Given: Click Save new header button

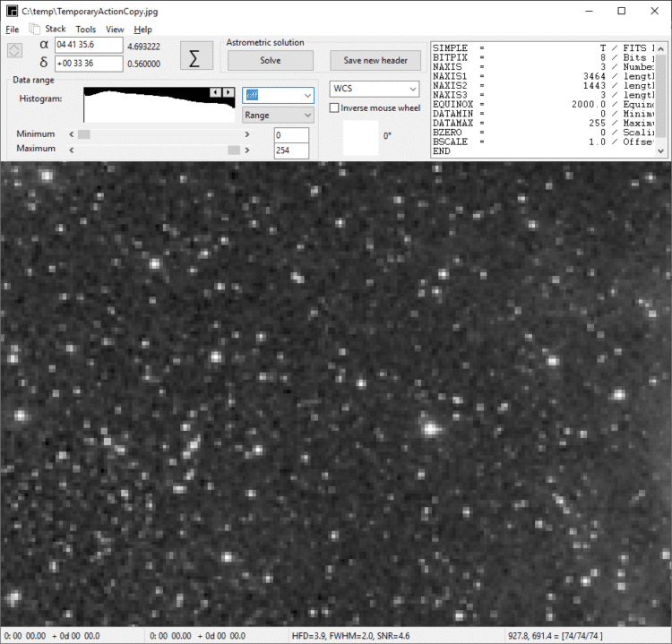Looking at the screenshot, I should click(375, 60).
